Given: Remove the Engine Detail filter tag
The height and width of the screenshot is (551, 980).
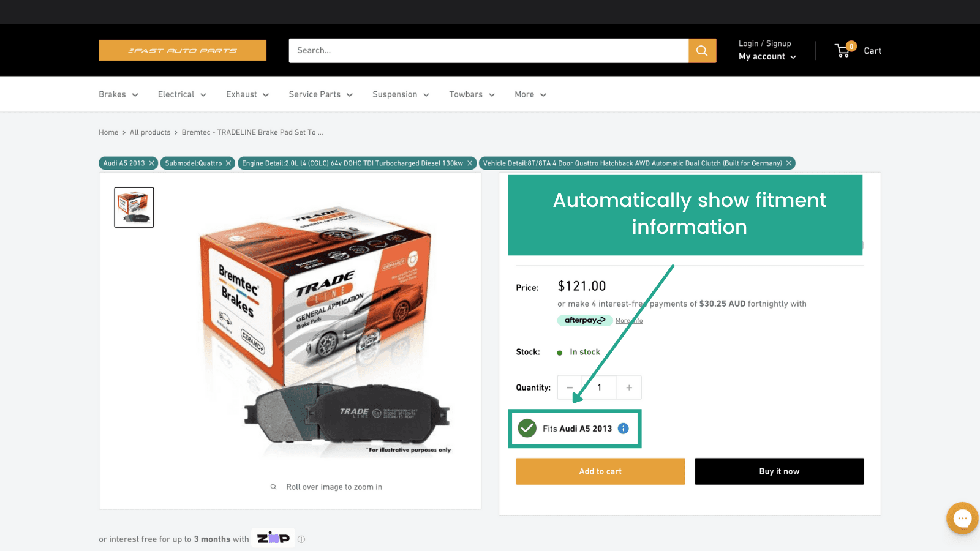Looking at the screenshot, I should (x=470, y=163).
